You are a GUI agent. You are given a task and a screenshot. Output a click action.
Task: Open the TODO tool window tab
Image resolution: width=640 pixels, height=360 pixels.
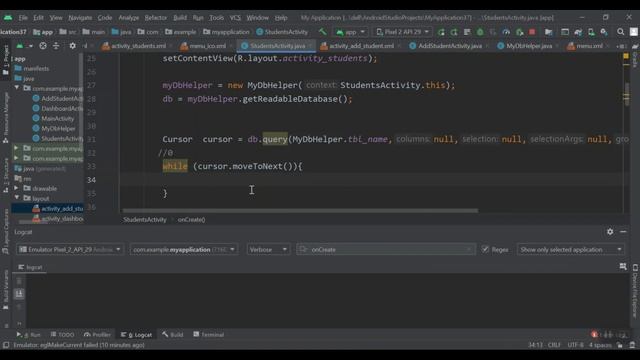[62, 335]
